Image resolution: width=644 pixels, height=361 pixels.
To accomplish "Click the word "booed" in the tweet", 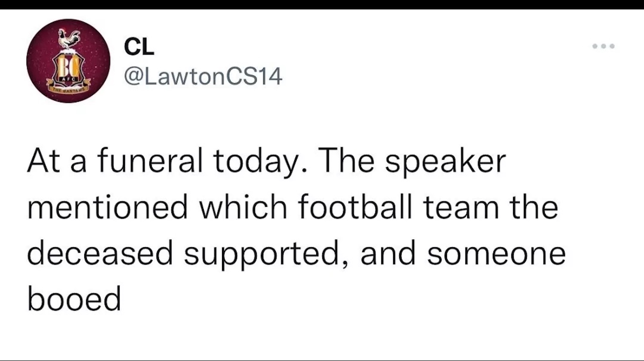I will 74,299.
